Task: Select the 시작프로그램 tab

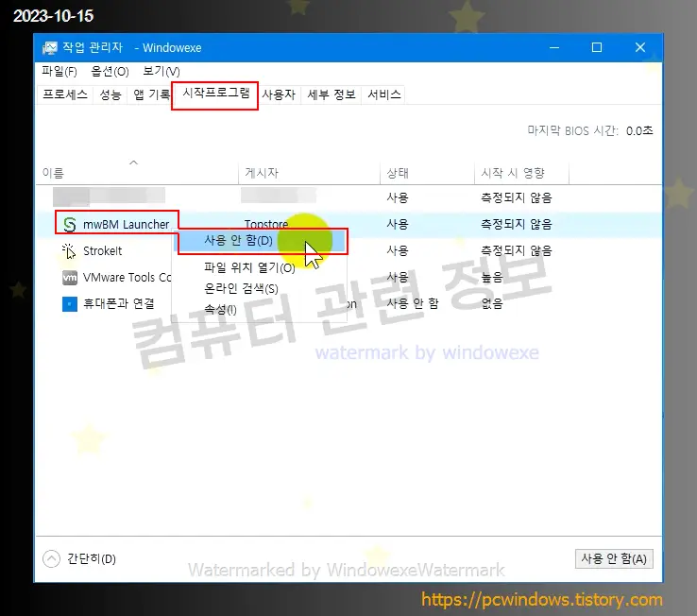Action: tap(215, 93)
